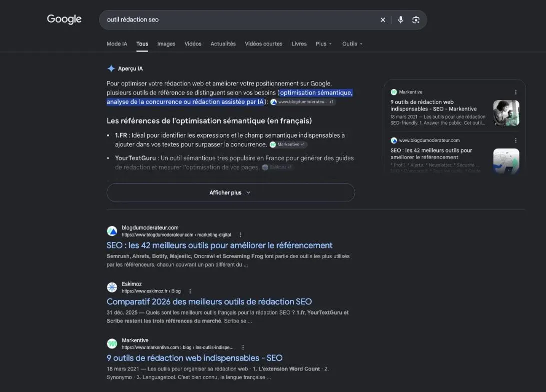The image size is (546, 392).
Task: Switch to Images tab
Action: tap(166, 44)
